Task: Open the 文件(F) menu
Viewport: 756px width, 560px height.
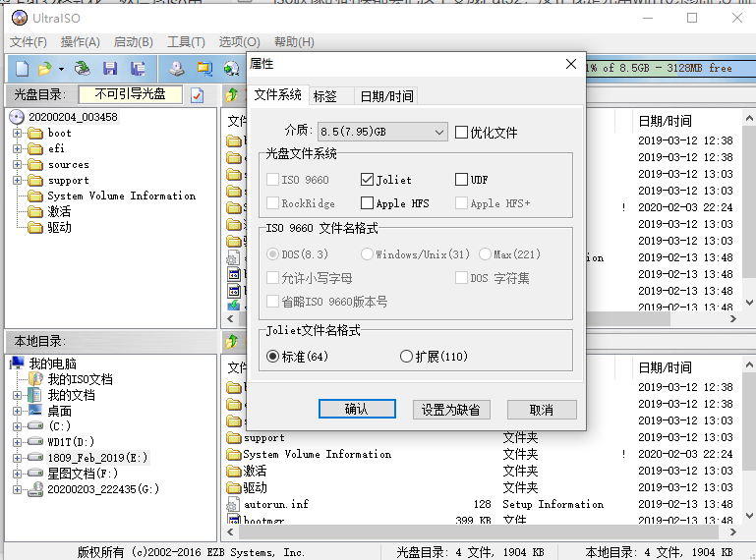Action: (28, 42)
